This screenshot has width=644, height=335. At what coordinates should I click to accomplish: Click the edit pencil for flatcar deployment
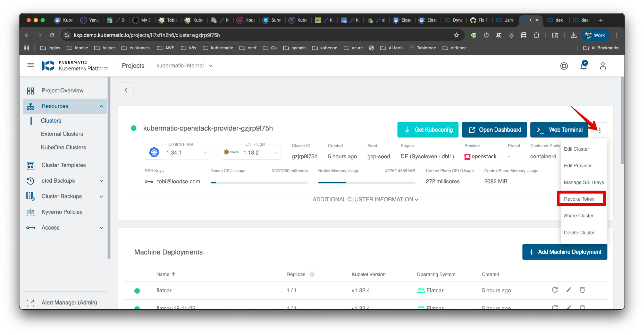click(x=569, y=290)
